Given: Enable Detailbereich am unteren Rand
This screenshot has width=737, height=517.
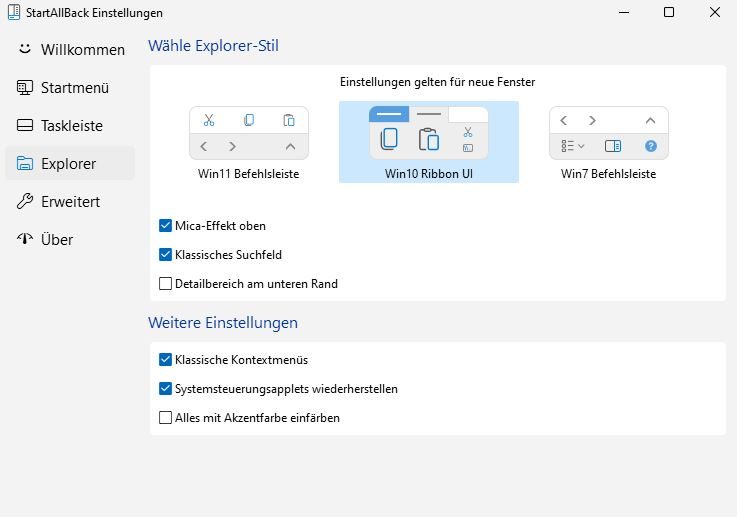Looking at the screenshot, I should (x=165, y=284).
